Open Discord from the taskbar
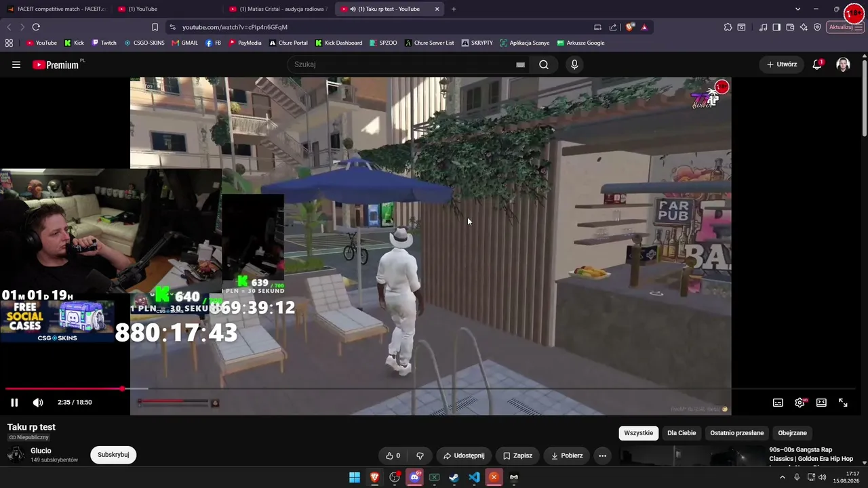868x488 pixels. click(x=414, y=477)
